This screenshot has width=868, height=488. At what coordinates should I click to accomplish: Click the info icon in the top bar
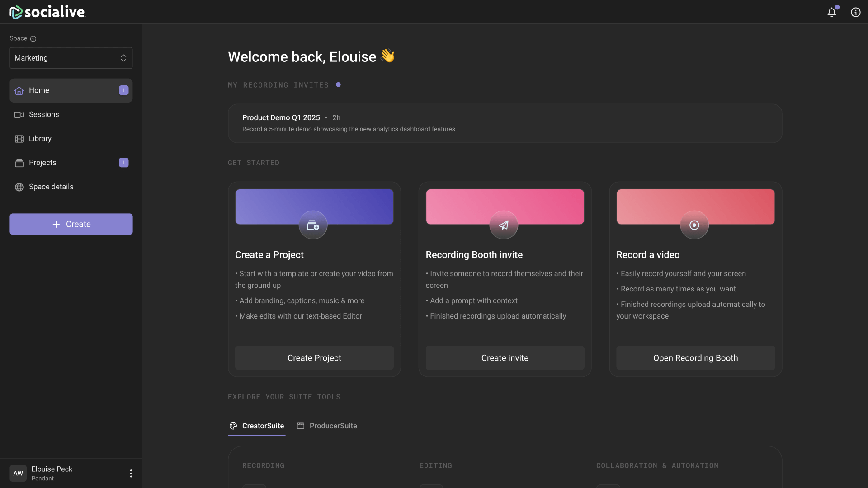point(855,12)
